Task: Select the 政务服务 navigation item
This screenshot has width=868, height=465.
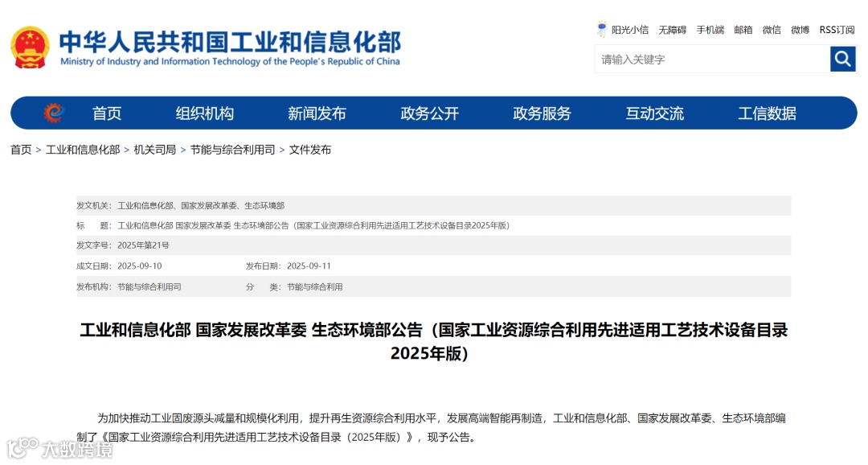Action: [x=542, y=113]
